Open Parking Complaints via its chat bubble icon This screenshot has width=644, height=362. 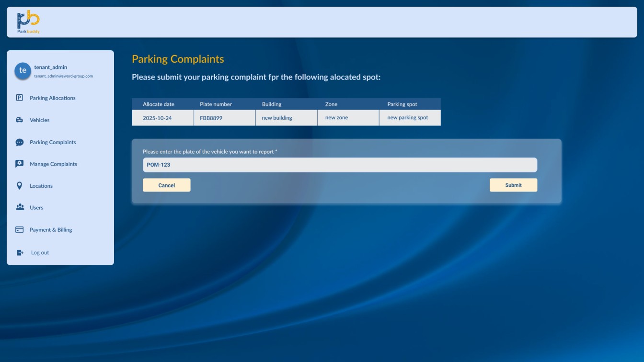(19, 142)
